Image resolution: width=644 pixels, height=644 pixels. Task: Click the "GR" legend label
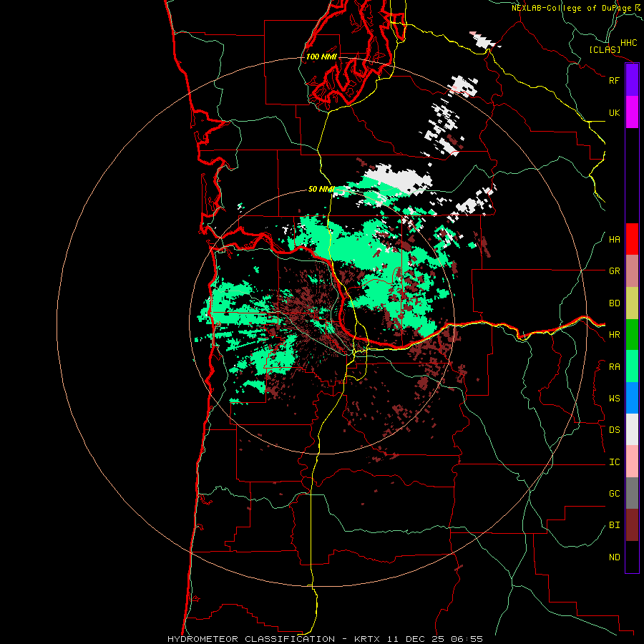614,271
